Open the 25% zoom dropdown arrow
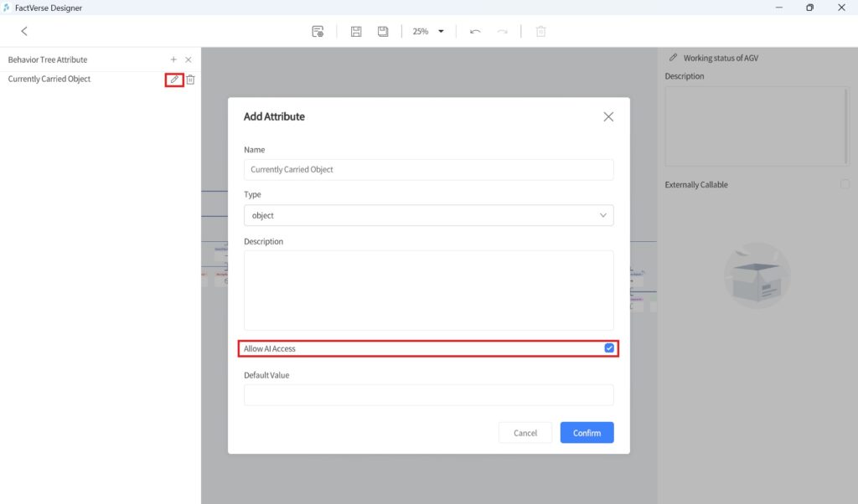 441,31
